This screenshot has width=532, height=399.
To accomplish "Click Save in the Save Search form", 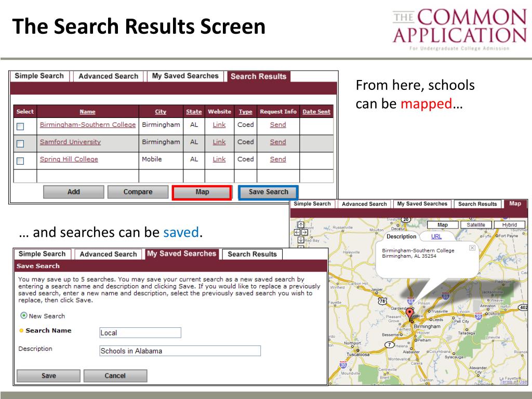I will click(x=48, y=376).
